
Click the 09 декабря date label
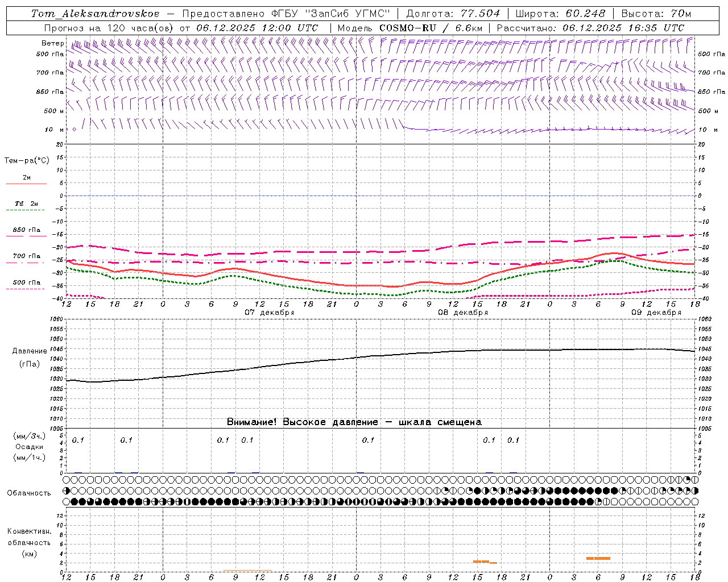click(x=656, y=313)
